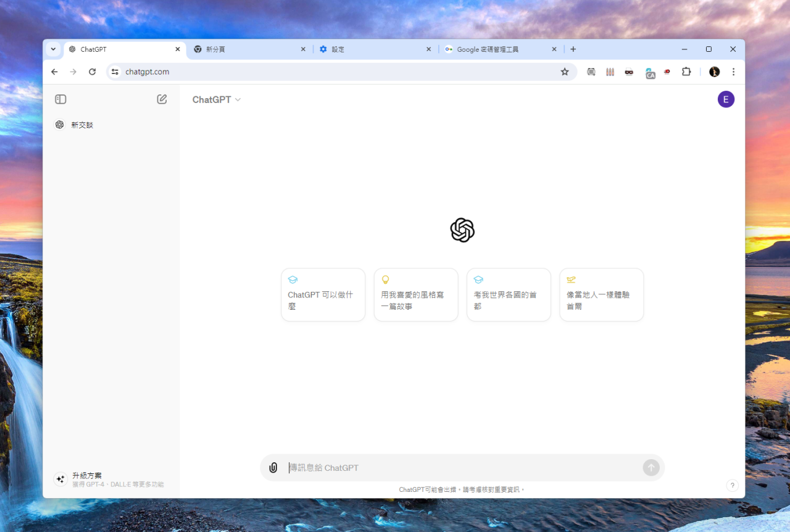Open the purple E profile avatar
This screenshot has width=790, height=532.
pos(726,99)
